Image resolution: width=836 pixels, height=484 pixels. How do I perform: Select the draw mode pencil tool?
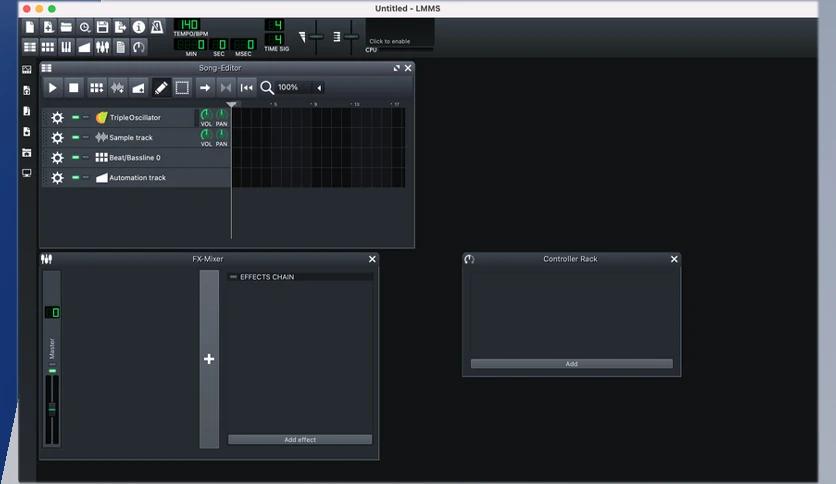pyautogui.click(x=160, y=88)
